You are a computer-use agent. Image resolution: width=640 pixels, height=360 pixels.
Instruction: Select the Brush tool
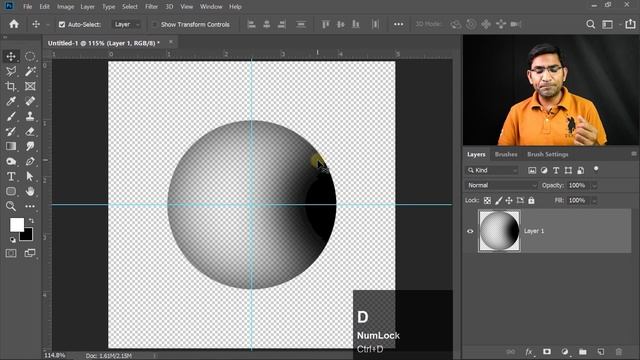[x=11, y=116]
